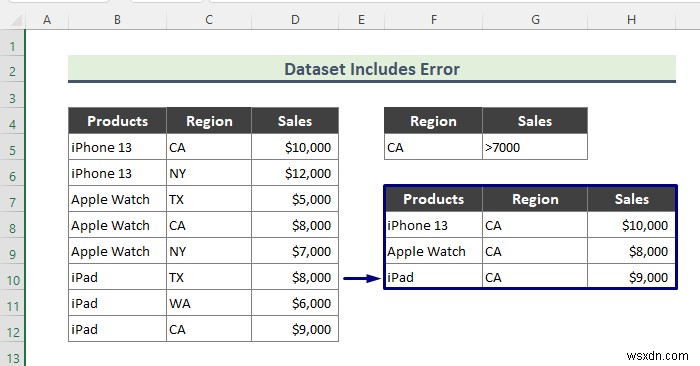The image size is (700, 366).
Task: Select column D header
Action: coord(295,20)
